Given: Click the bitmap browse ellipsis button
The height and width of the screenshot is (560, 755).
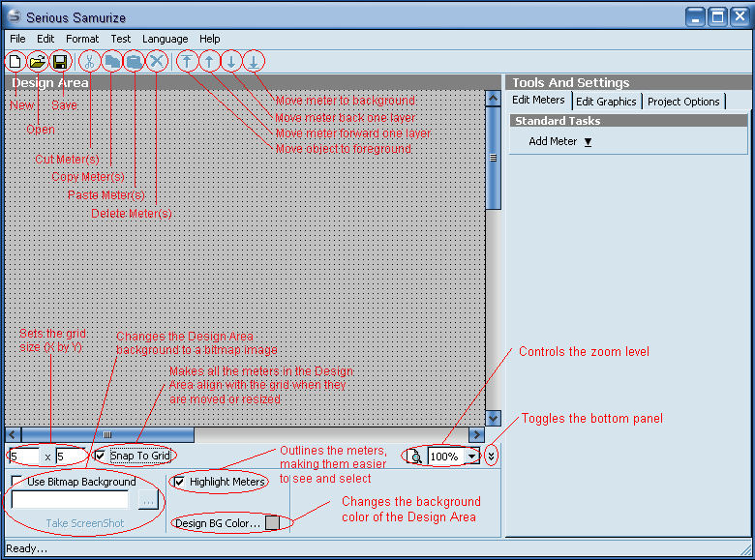Looking at the screenshot, I should click(148, 500).
